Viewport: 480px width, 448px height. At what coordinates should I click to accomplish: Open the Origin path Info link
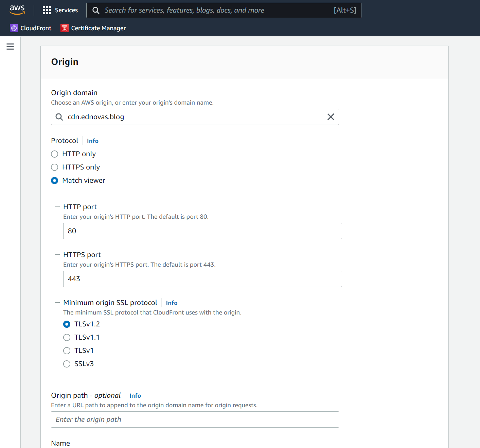135,395
